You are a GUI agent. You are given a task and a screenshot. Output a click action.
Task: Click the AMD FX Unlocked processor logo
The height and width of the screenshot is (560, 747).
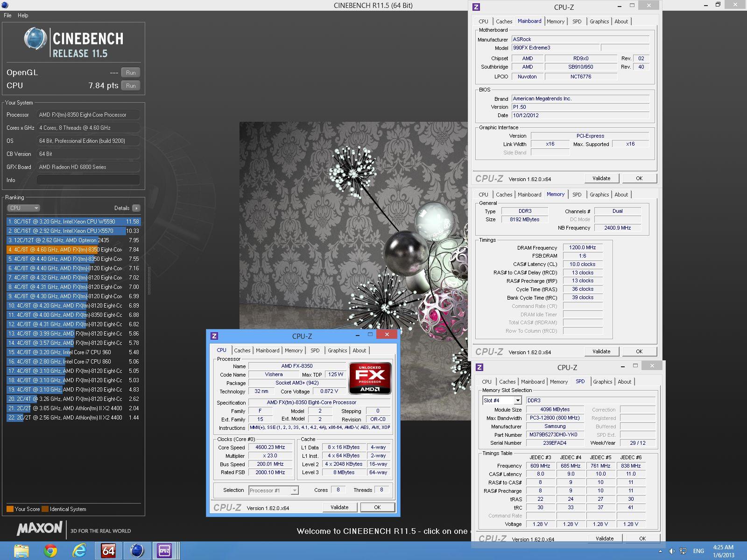[370, 378]
